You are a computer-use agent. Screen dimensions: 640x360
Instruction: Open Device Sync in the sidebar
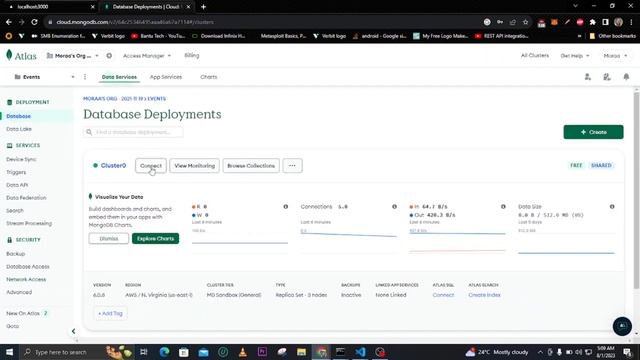21,159
